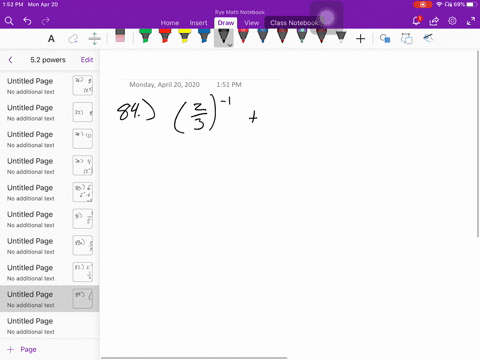Select the red pen beside the black pen
480x360 pixels.
[243, 36]
